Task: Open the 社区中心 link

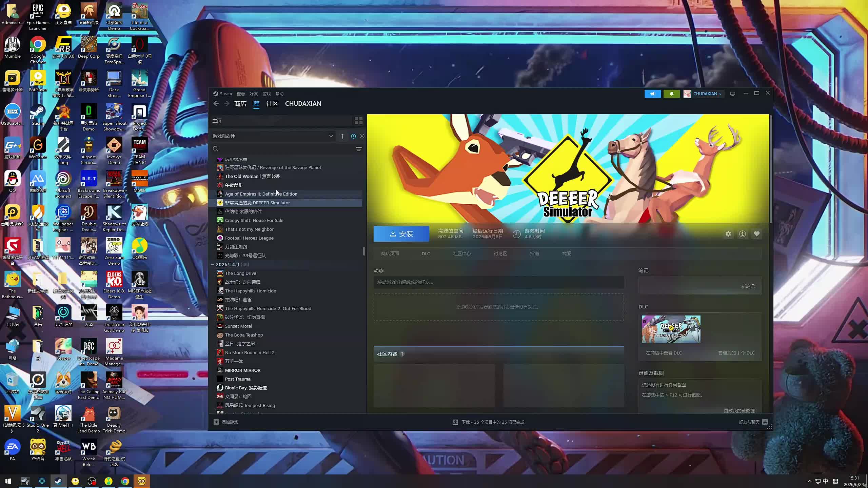Action: 462,253
